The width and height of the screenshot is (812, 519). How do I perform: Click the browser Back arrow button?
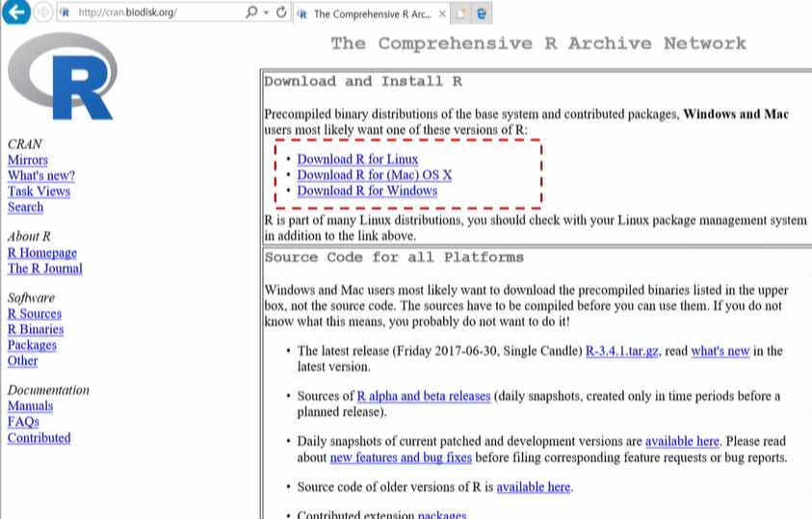pos(16,12)
